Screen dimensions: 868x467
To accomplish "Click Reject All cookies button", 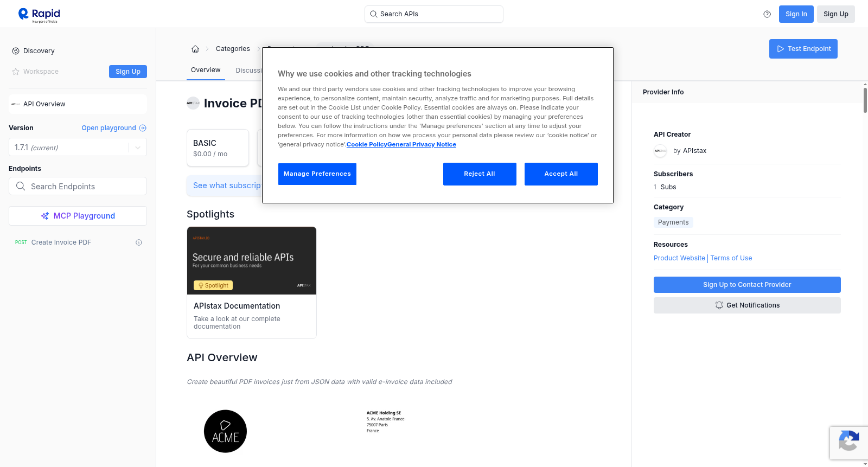I will [480, 174].
